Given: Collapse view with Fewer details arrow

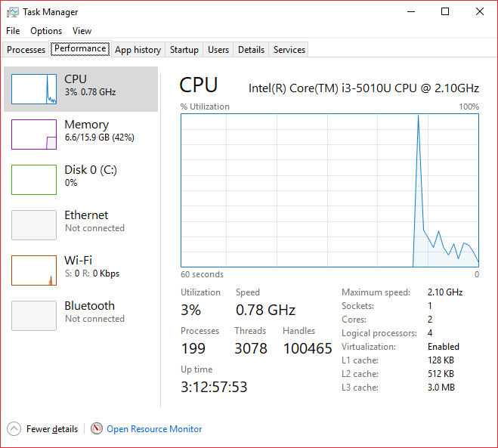Looking at the screenshot, I should [x=14, y=429].
